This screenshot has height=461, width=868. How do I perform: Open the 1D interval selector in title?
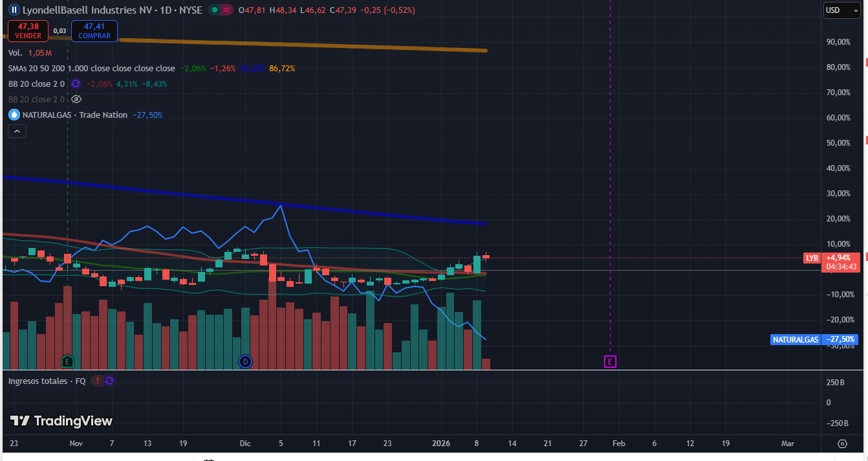click(156, 10)
